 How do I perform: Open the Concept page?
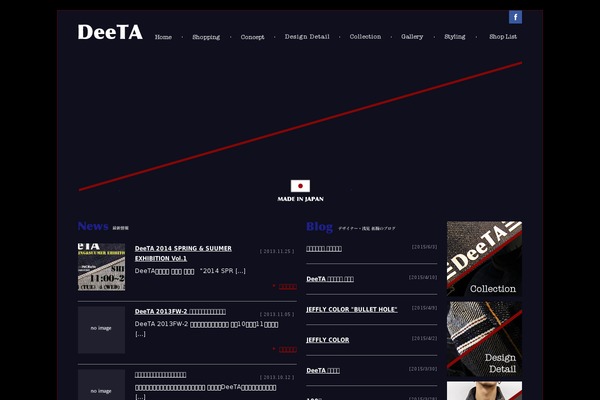252,37
